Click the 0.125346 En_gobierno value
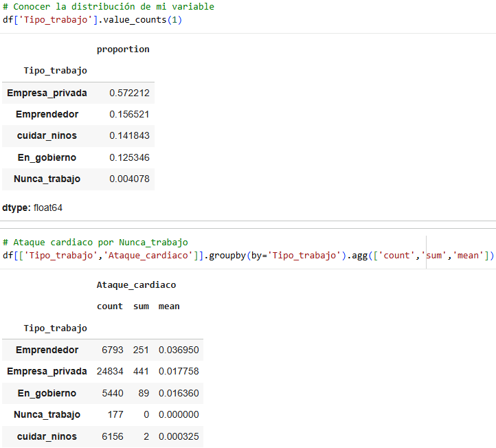496x448 pixels. tap(129, 157)
